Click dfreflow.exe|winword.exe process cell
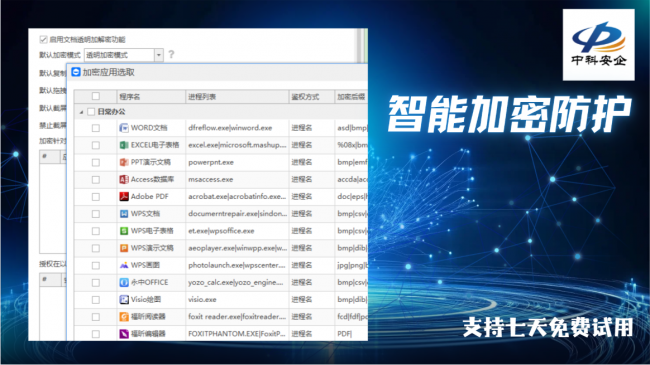 coord(237,128)
